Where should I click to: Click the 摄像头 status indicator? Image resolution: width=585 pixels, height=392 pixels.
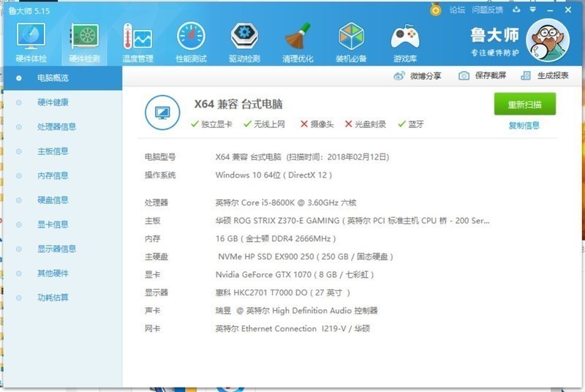point(317,124)
